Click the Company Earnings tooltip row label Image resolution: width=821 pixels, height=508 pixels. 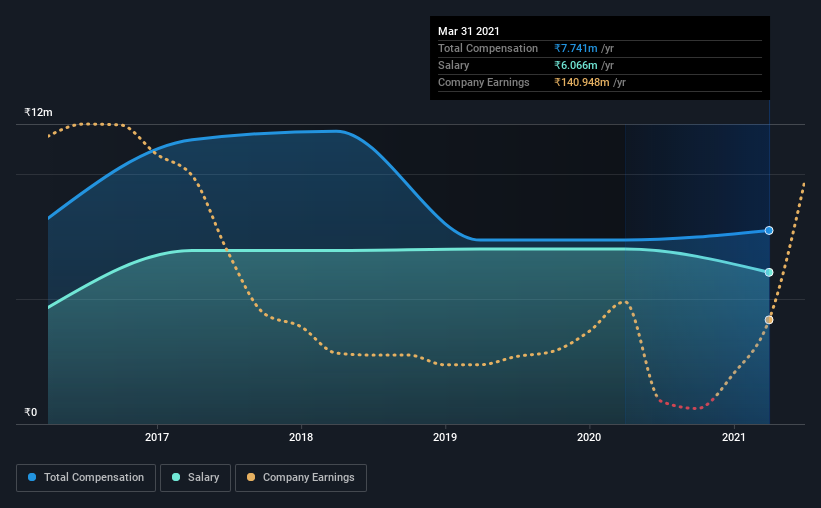(x=483, y=82)
